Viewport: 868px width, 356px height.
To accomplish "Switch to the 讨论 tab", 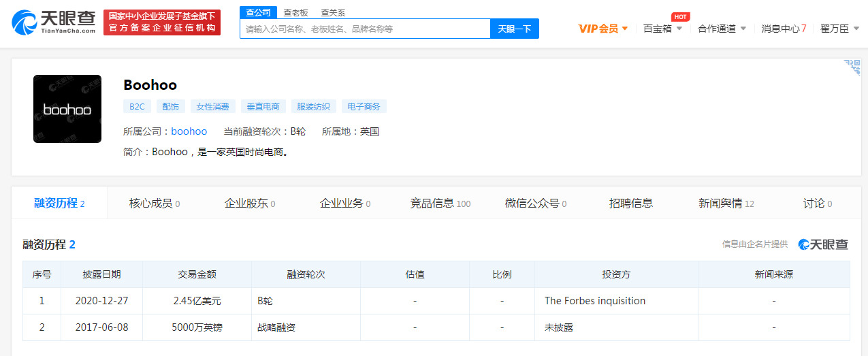I will pos(818,203).
